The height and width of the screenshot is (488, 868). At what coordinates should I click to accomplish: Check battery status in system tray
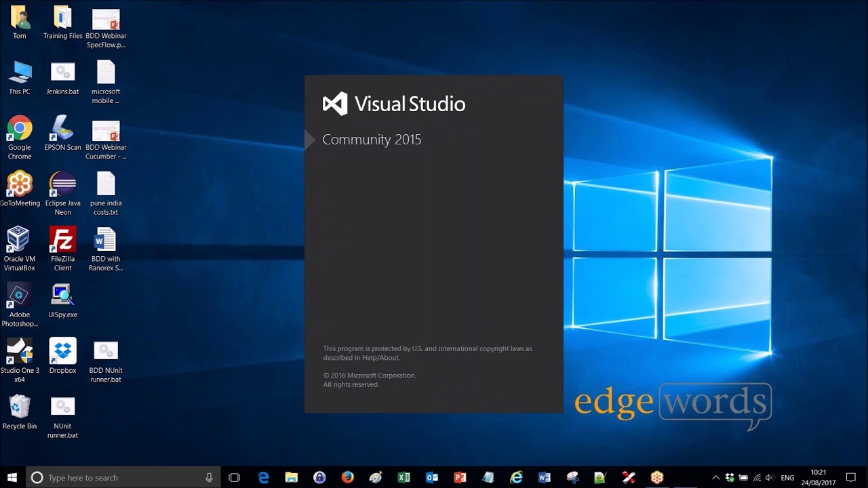(743, 477)
